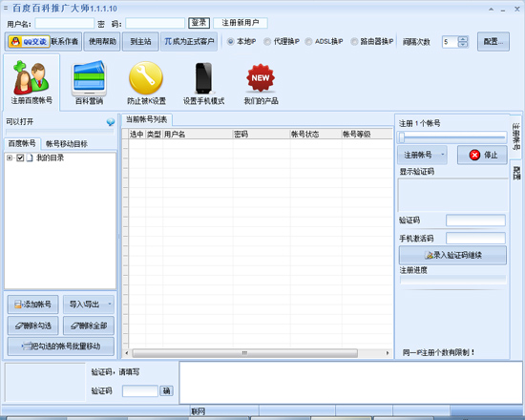Viewport: 525px width, 420px height.
Task: Open the 注册百度帐号 people icon
Action: tap(31, 78)
